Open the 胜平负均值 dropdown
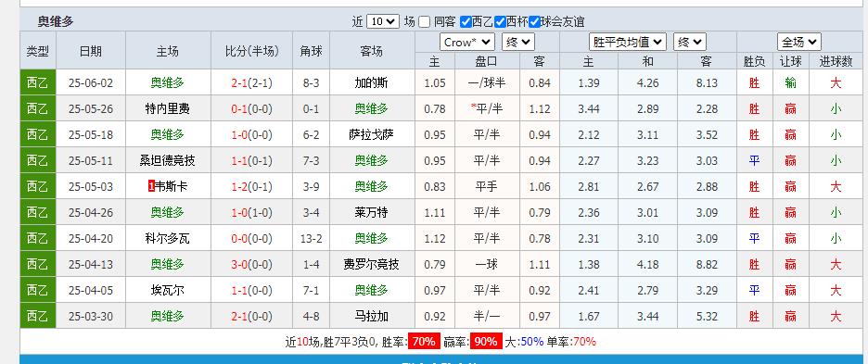This screenshot has width=868, height=364. 627,42
